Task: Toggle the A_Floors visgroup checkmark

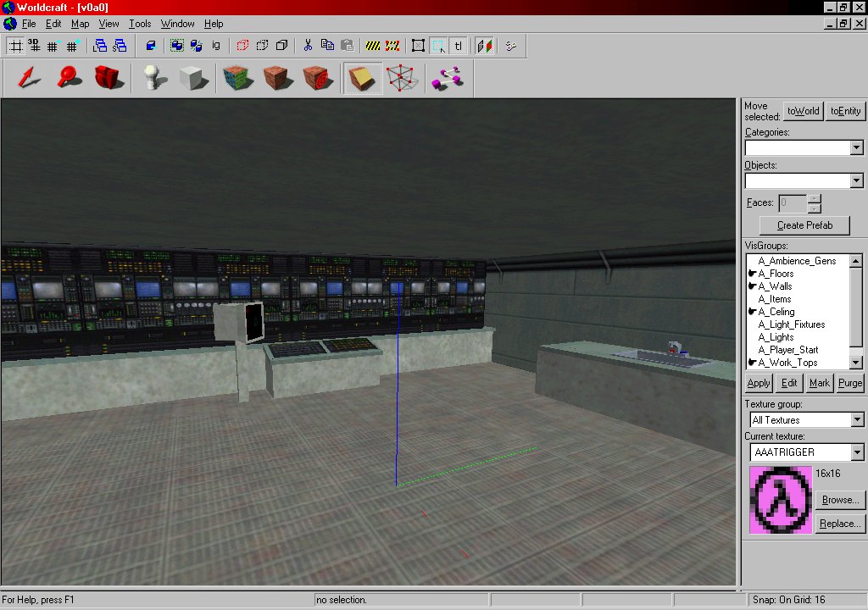Action: 753,274
